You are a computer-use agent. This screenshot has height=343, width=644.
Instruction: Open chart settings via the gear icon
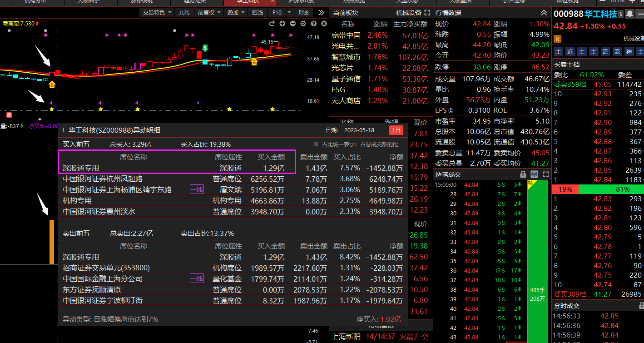click(303, 23)
